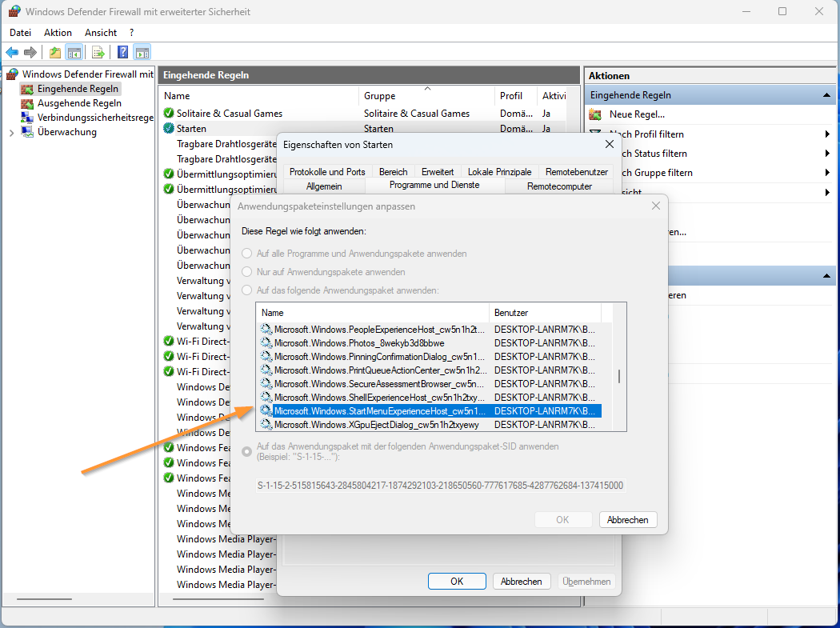Viewport: 840px width, 628px height.
Task: Click package icon of StartMenuExperienceHost entry
Action: coord(266,411)
